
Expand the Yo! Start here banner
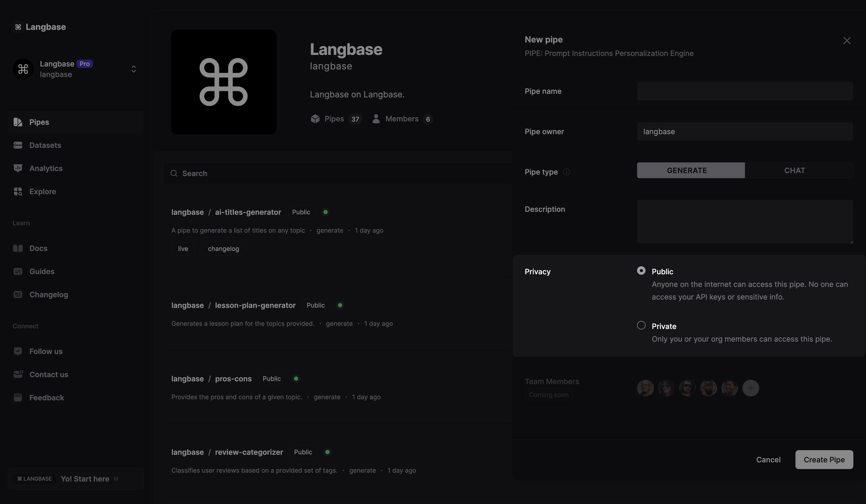tap(89, 479)
